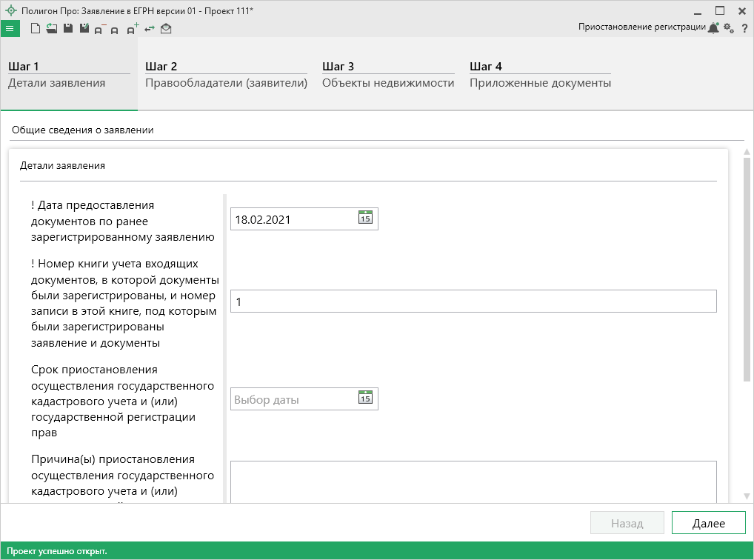Open Шаг 4 Приложенные документы tab
Screen dimensions: 754x560
coord(540,75)
